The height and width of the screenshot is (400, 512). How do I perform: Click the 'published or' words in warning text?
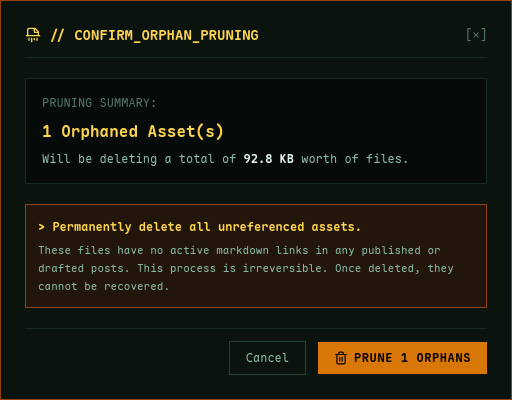[401, 250]
